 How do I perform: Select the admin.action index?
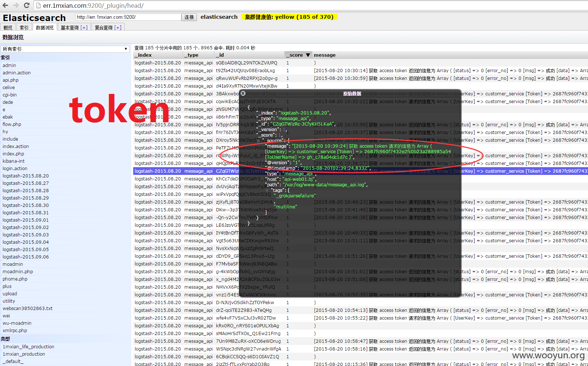[17, 73]
